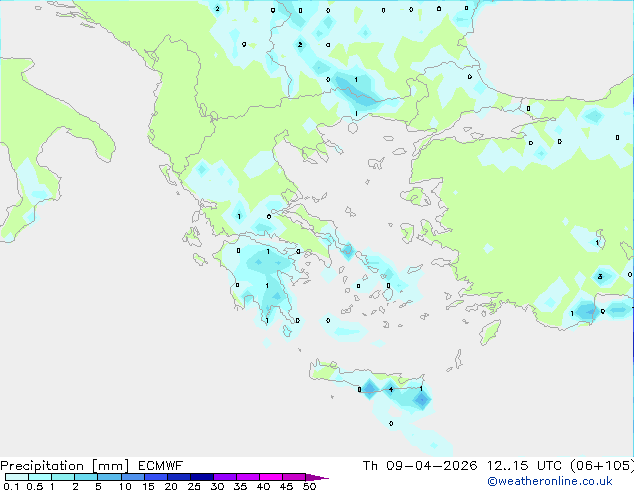Click the date text 'Th 09-04-2026'
This screenshot has height=490, width=634.
420,466
